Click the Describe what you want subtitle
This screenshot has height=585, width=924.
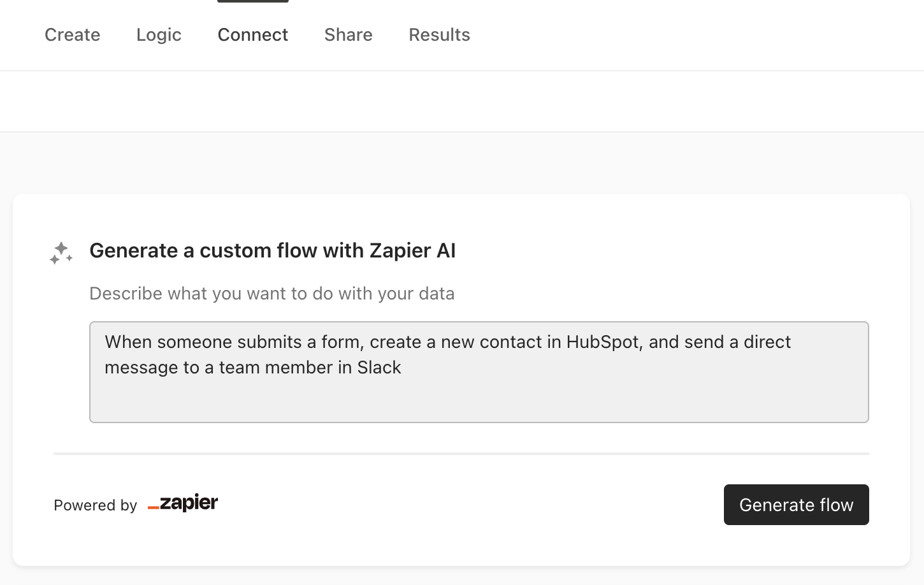[x=272, y=293]
